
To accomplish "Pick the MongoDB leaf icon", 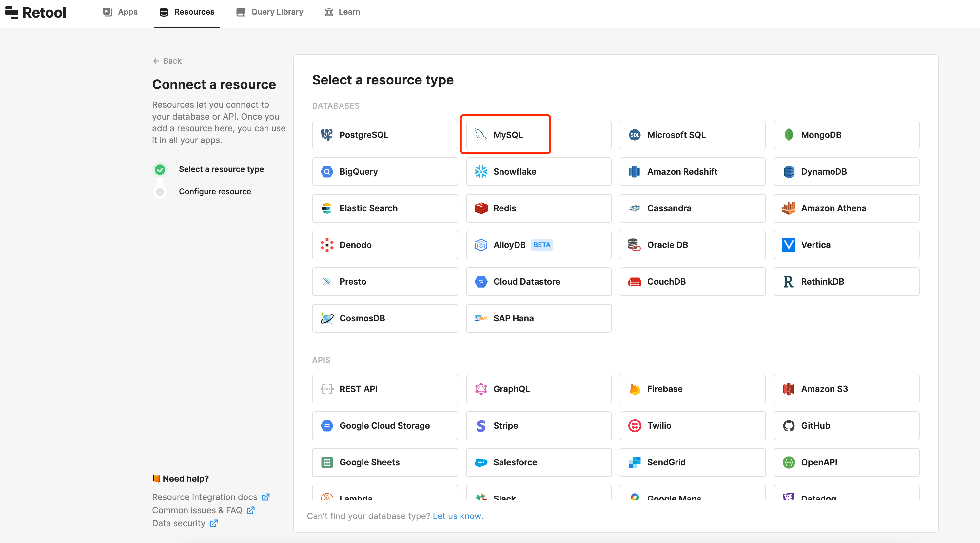I will [789, 135].
